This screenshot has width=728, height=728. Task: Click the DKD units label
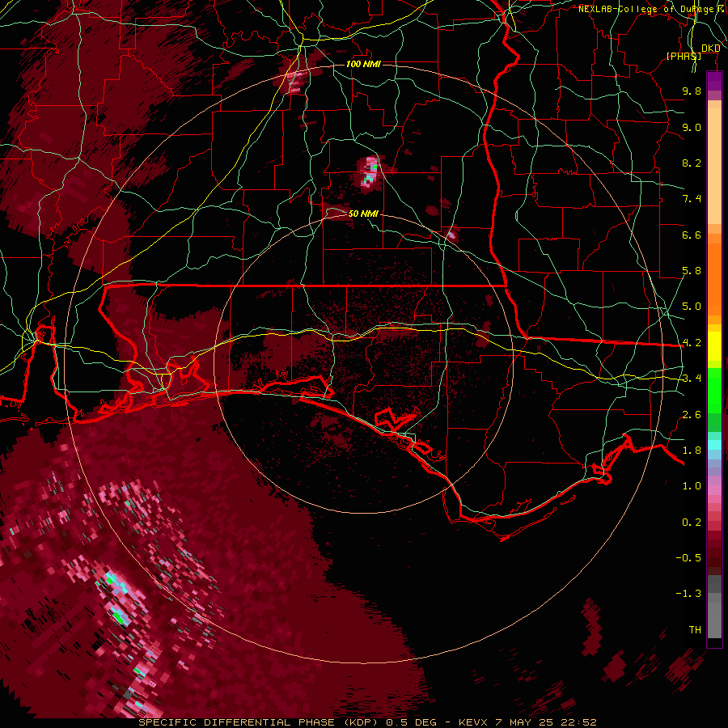tap(710, 49)
